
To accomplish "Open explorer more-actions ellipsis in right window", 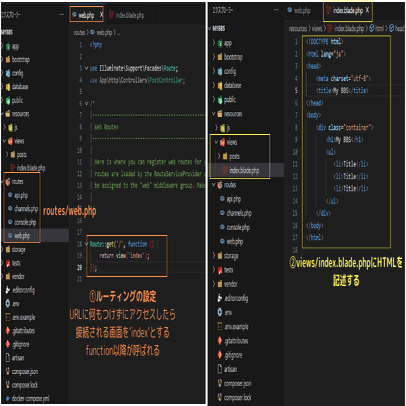I will click(276, 10).
